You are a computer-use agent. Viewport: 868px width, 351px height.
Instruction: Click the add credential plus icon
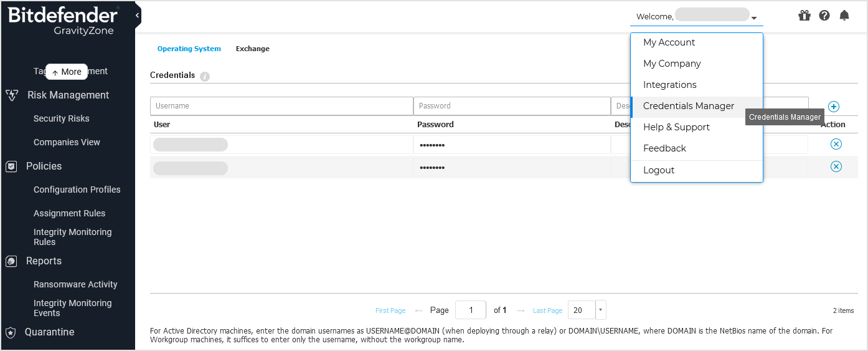834,107
